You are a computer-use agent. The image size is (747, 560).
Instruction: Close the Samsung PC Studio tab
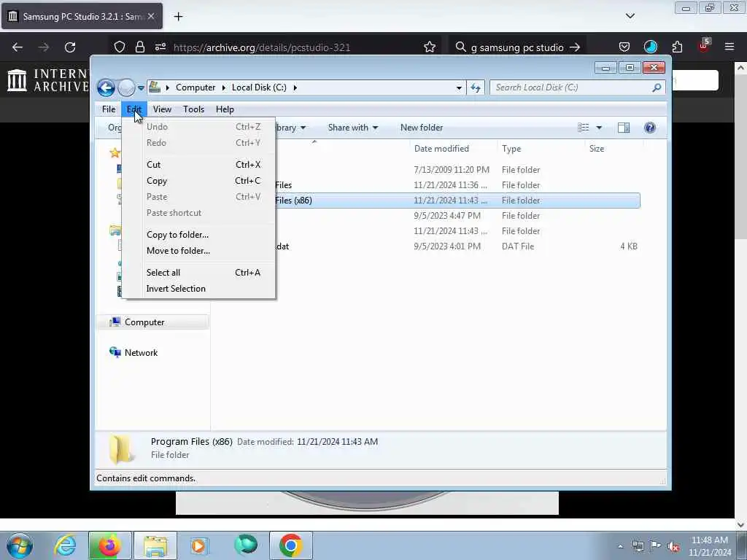150,16
